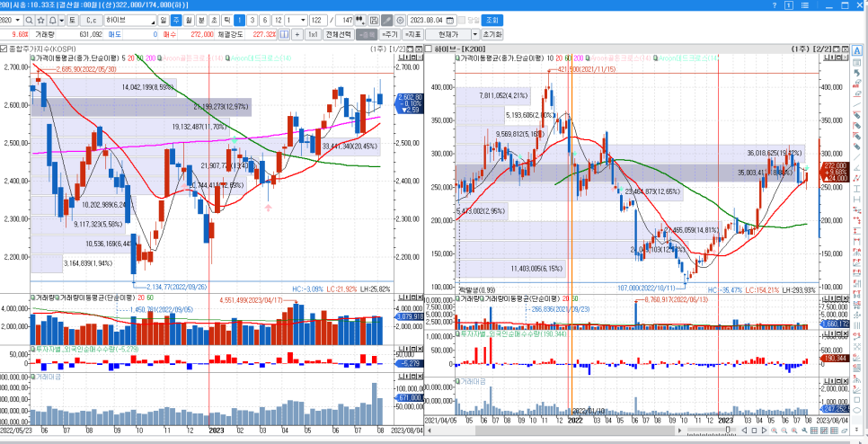The height and width of the screenshot is (444, 868).
Task: Open the 현재가 dropdown arrow
Action: pos(475,34)
